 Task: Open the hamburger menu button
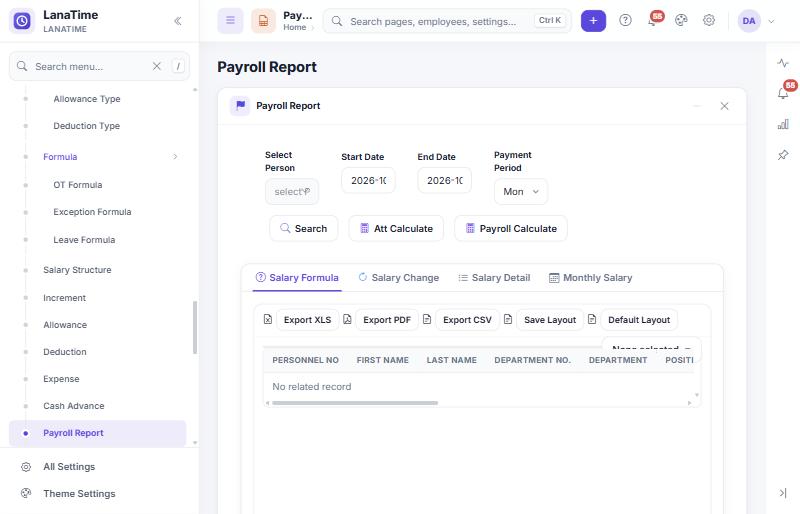(230, 21)
